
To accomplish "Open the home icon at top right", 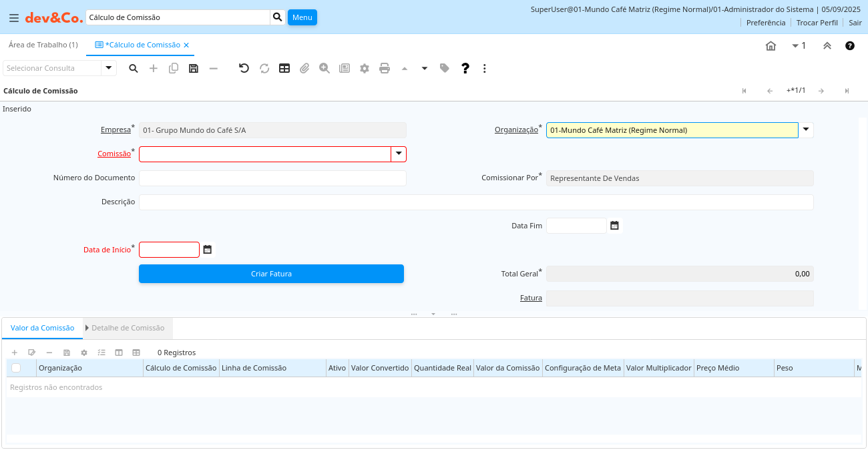I will 771,45.
